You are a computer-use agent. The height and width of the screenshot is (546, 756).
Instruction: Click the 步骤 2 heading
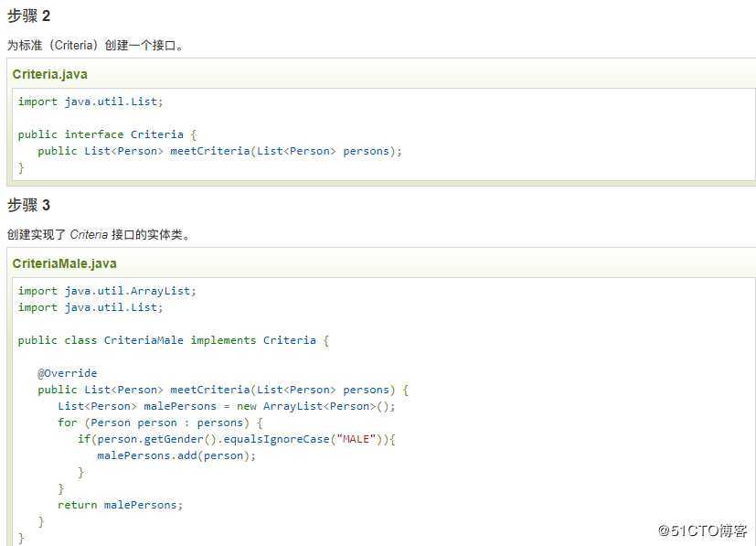click(x=28, y=16)
